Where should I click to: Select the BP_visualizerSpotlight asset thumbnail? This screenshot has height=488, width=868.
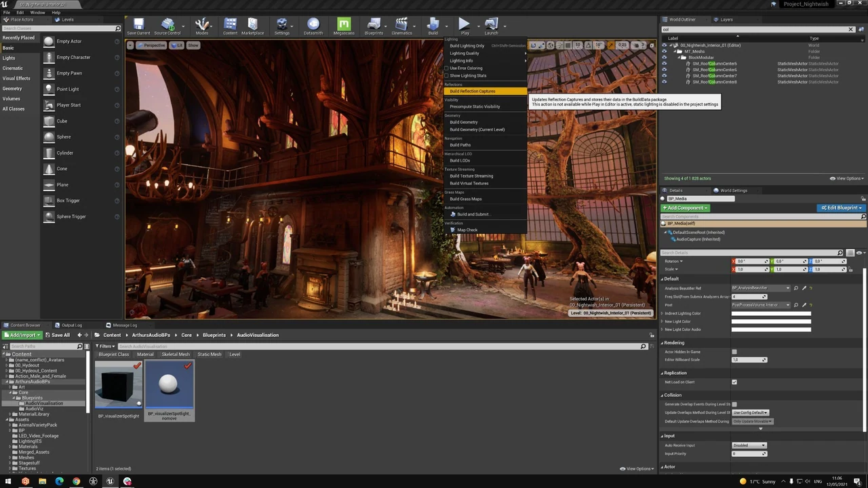coord(119,384)
